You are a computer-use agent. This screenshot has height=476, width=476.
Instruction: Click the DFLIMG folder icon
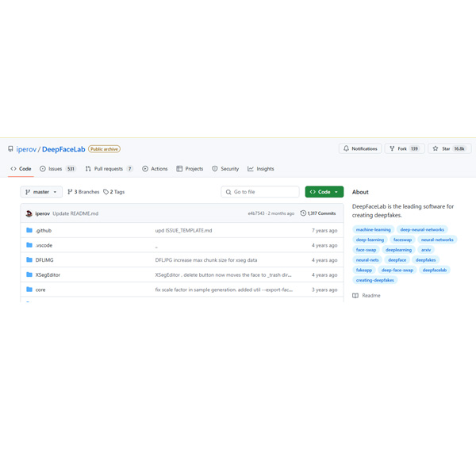[x=29, y=260]
